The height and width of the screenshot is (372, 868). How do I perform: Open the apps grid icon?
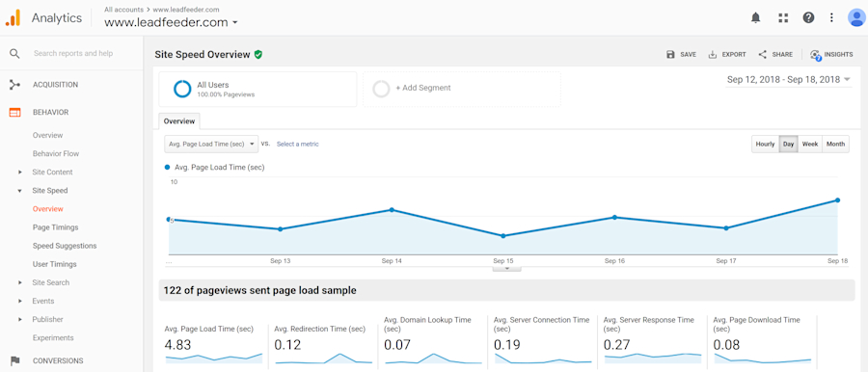pos(783,17)
